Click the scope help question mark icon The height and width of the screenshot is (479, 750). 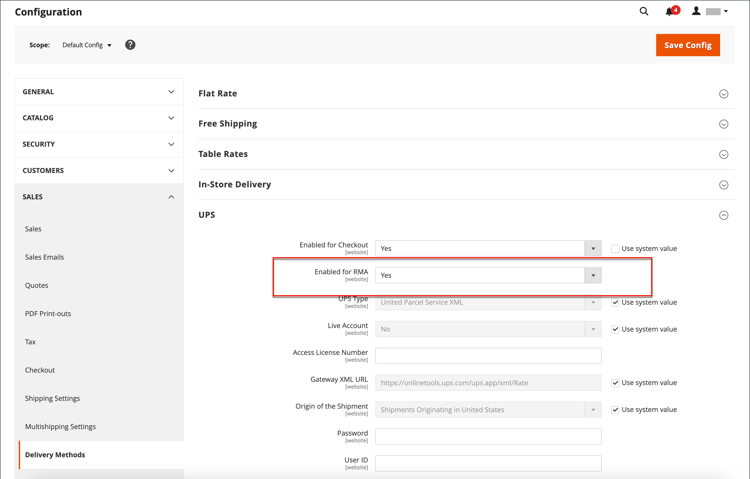point(130,45)
